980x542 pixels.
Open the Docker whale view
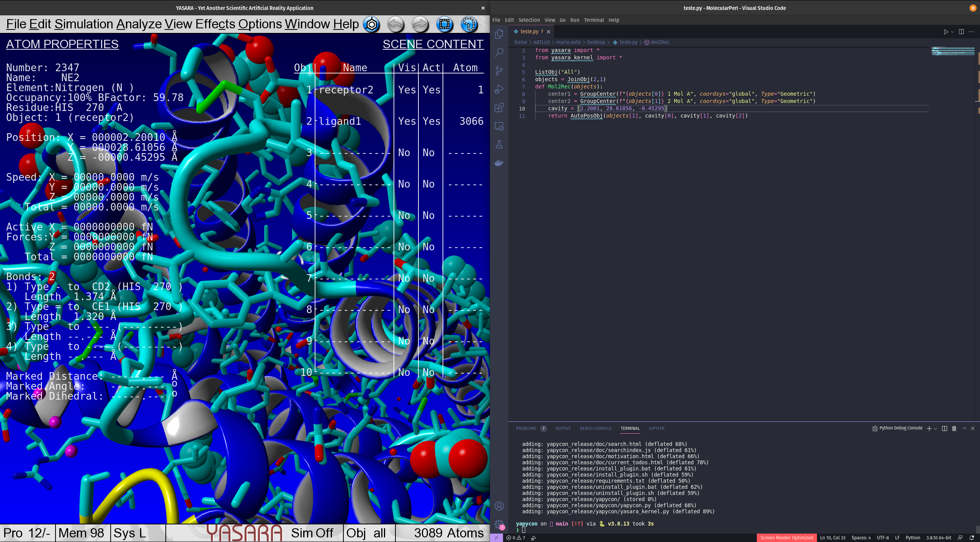[499, 163]
